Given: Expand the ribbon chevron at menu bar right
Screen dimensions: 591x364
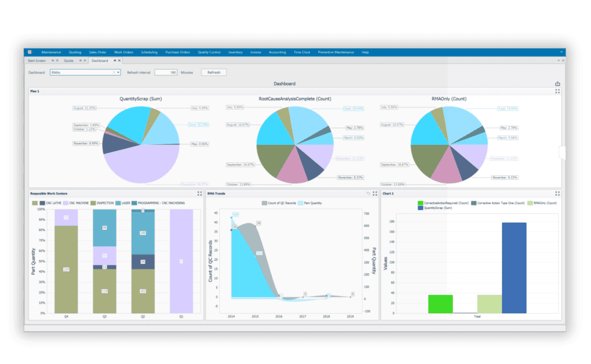Looking at the screenshot, I should click(562, 52).
